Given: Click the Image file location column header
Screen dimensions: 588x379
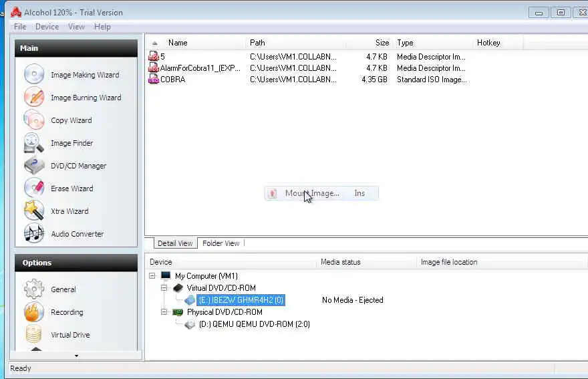Looking at the screenshot, I should [449, 262].
